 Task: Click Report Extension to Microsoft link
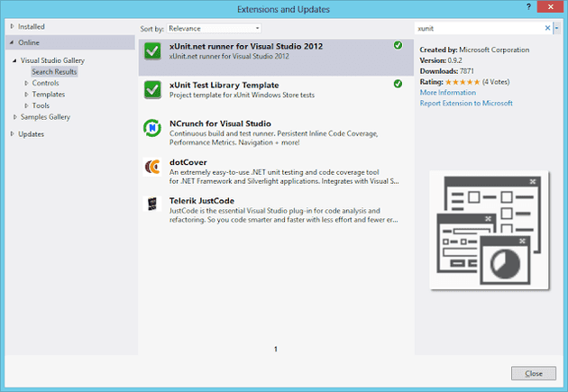pyautogui.click(x=466, y=103)
